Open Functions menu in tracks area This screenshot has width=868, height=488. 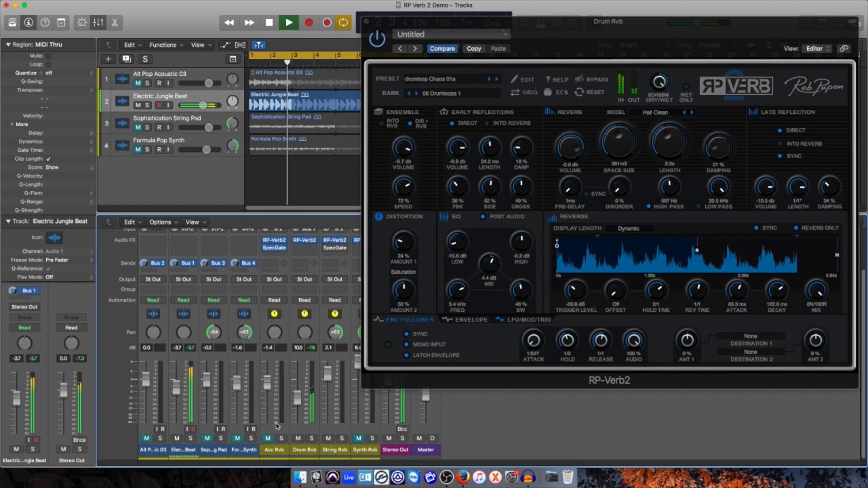[166, 45]
